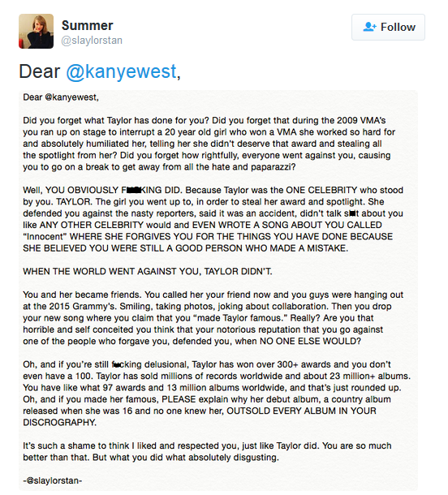
Task: Click the text '2009 VMA's' in first paragraph
Action: click(x=361, y=120)
